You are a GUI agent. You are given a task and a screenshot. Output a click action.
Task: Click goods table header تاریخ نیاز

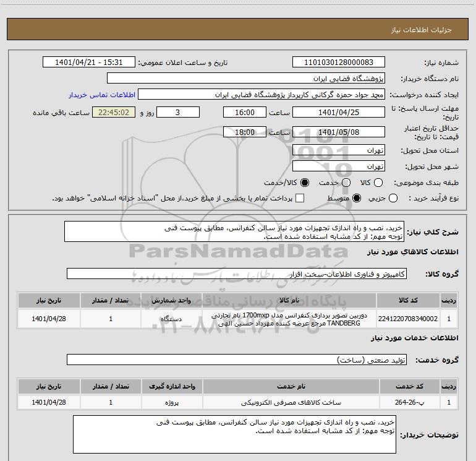pos(49,300)
